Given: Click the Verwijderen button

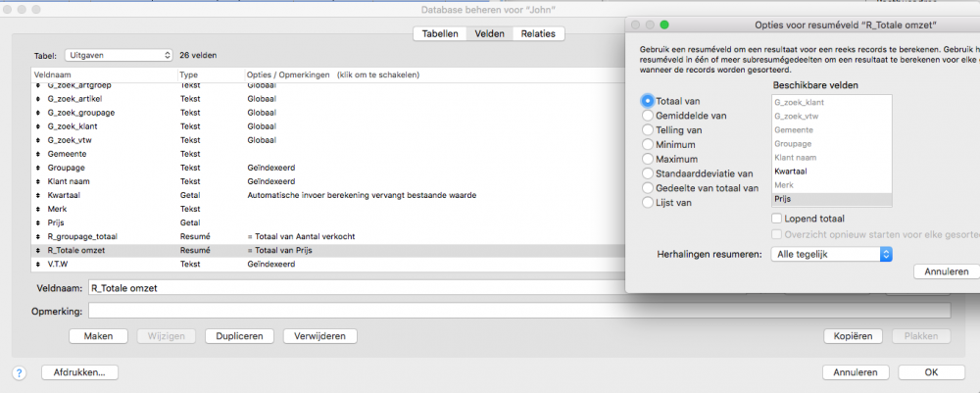Looking at the screenshot, I should [318, 336].
